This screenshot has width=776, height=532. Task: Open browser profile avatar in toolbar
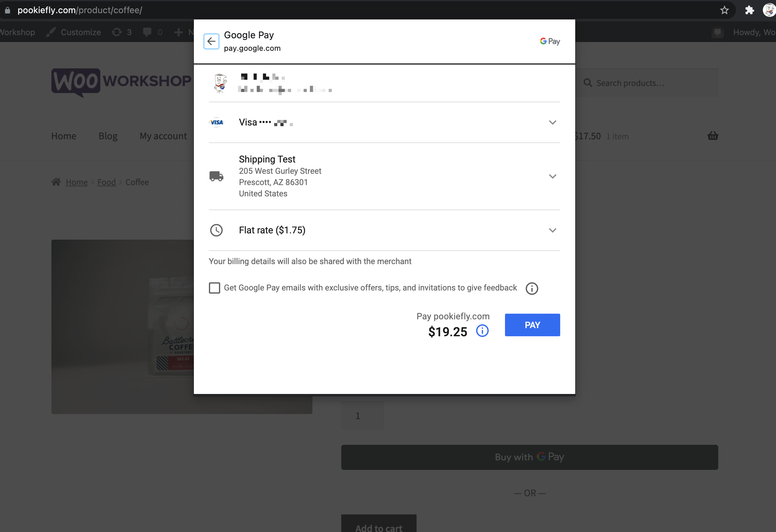[769, 10]
